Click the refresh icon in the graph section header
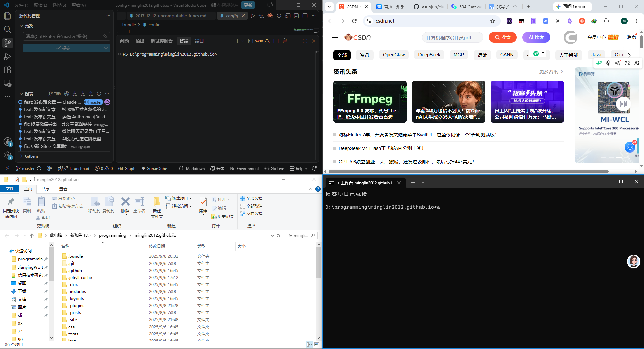Viewport: 644px width, 349px height. point(99,94)
